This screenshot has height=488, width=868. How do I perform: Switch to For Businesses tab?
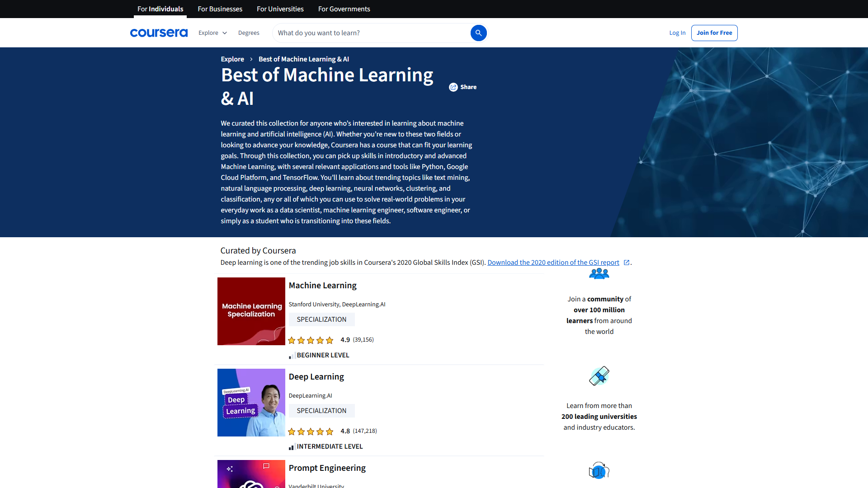point(220,9)
